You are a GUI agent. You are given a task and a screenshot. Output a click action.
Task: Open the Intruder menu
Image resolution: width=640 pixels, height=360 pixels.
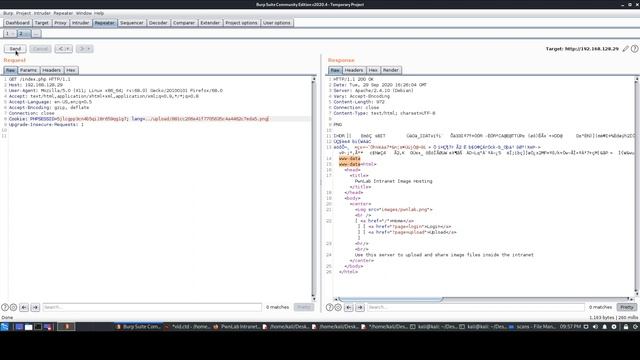(42, 13)
